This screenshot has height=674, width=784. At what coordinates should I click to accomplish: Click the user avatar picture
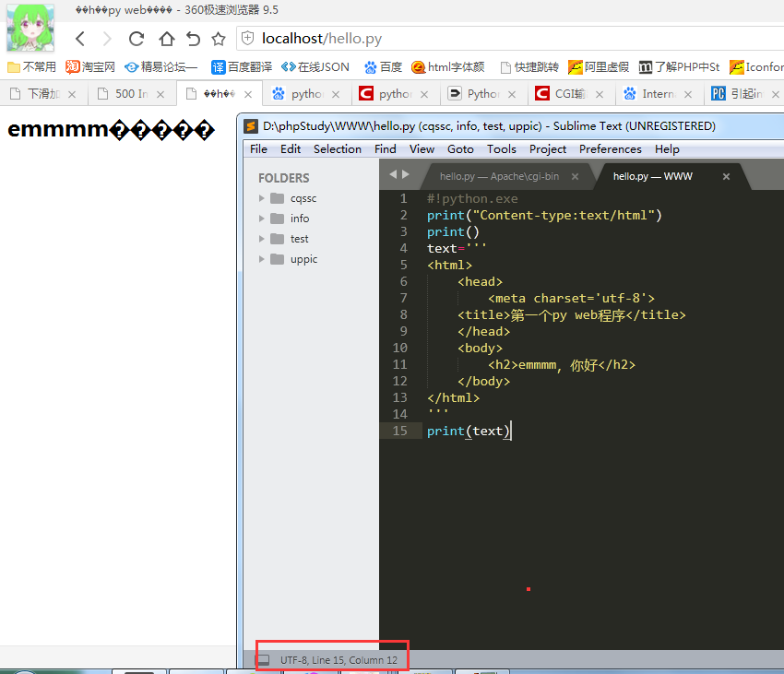point(30,28)
